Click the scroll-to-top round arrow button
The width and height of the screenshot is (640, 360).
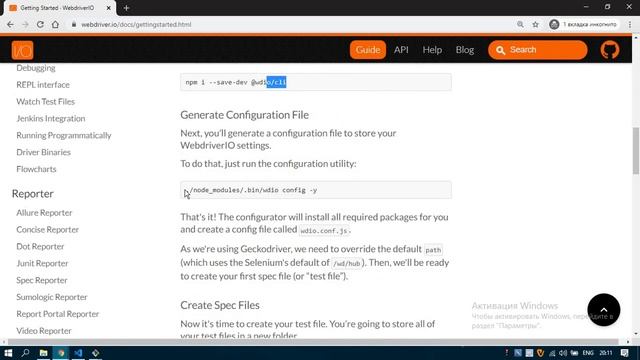click(x=604, y=310)
